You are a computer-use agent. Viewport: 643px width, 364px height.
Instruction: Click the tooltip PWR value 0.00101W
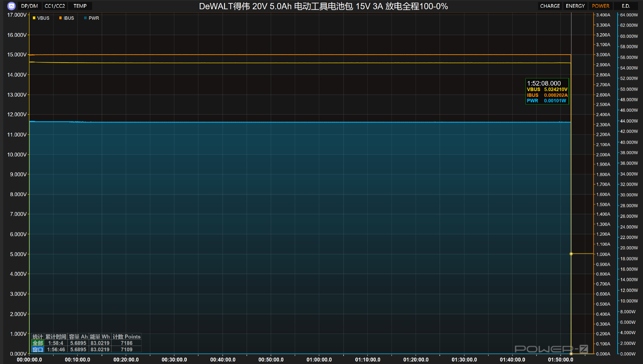555,101
